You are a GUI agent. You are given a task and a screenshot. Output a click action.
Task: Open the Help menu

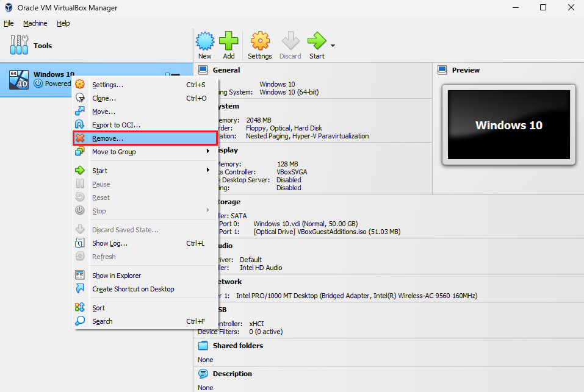63,23
